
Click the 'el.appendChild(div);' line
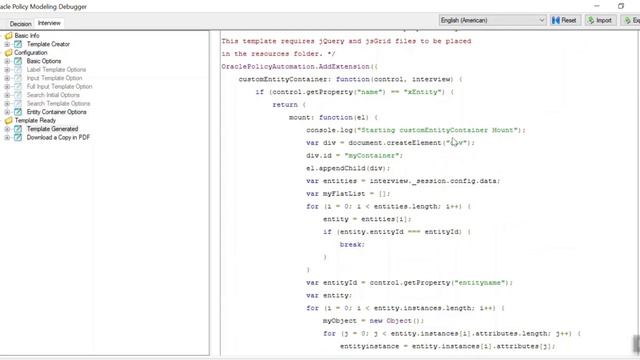click(x=348, y=168)
